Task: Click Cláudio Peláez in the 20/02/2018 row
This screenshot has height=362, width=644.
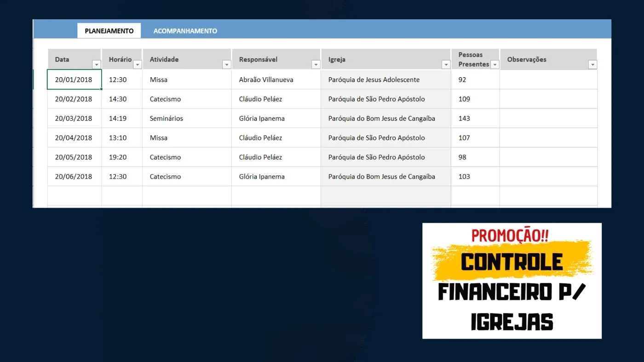Action: coord(276,99)
